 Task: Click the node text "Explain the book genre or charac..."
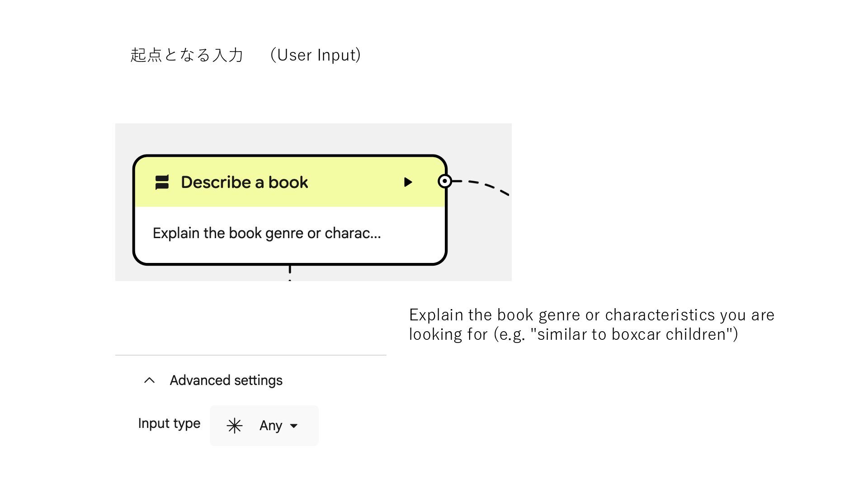coord(267,233)
